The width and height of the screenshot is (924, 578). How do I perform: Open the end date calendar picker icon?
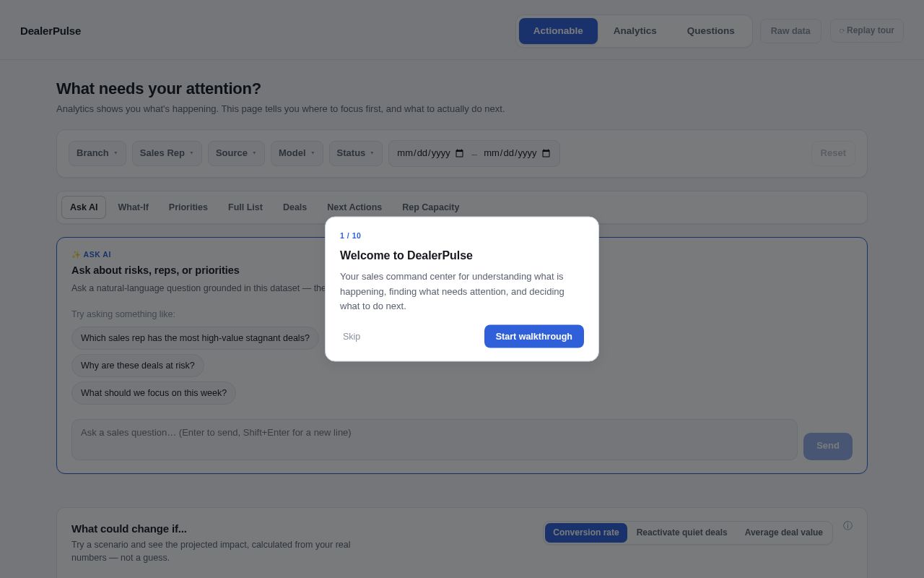pyautogui.click(x=546, y=153)
